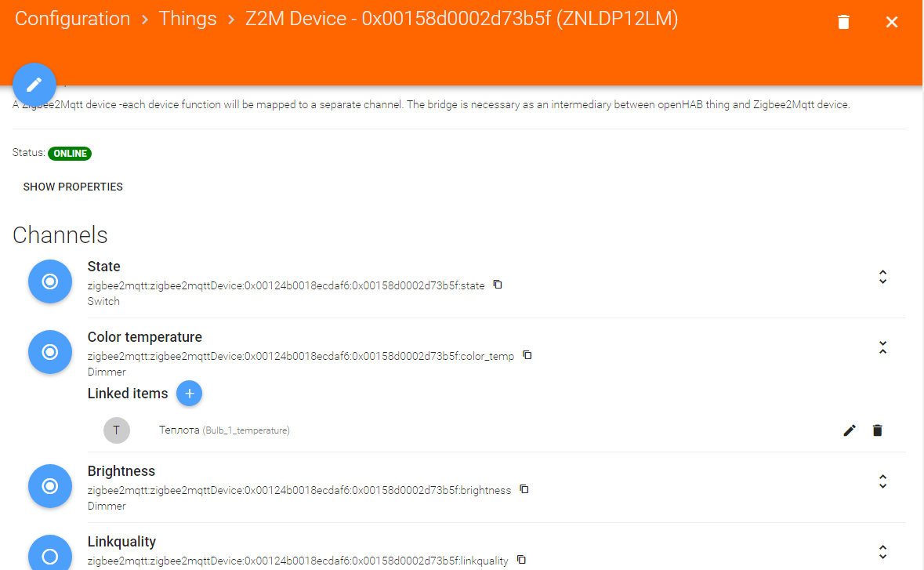Screen dimensions: 924x570
Task: Copy the brightness channel UID
Action: pyautogui.click(x=524, y=489)
